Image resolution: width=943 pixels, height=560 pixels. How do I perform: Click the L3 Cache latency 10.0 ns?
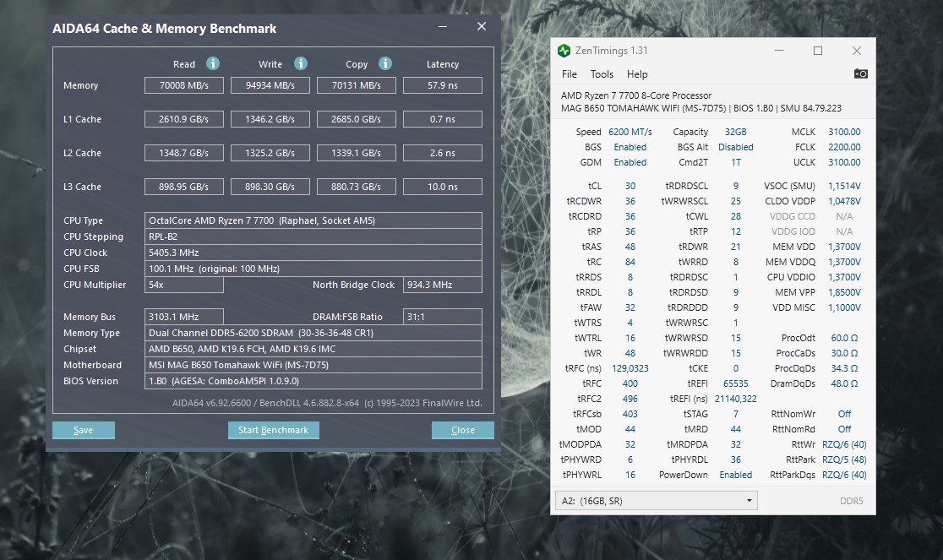(x=443, y=187)
